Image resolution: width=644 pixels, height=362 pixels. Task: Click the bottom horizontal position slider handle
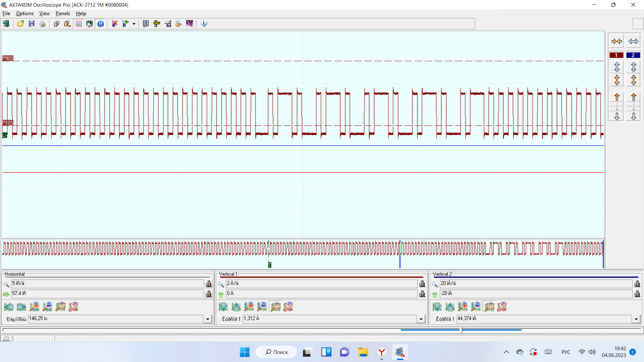point(462,330)
